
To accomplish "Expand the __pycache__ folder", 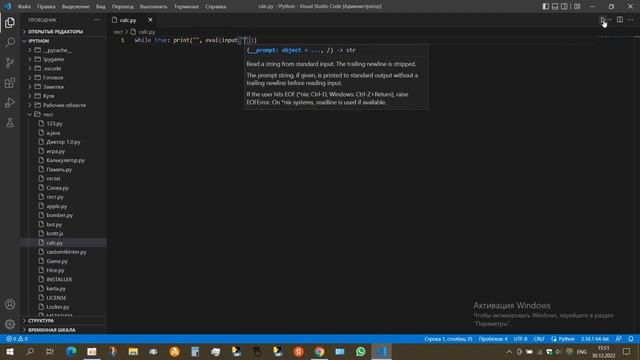I will tap(63, 50).
